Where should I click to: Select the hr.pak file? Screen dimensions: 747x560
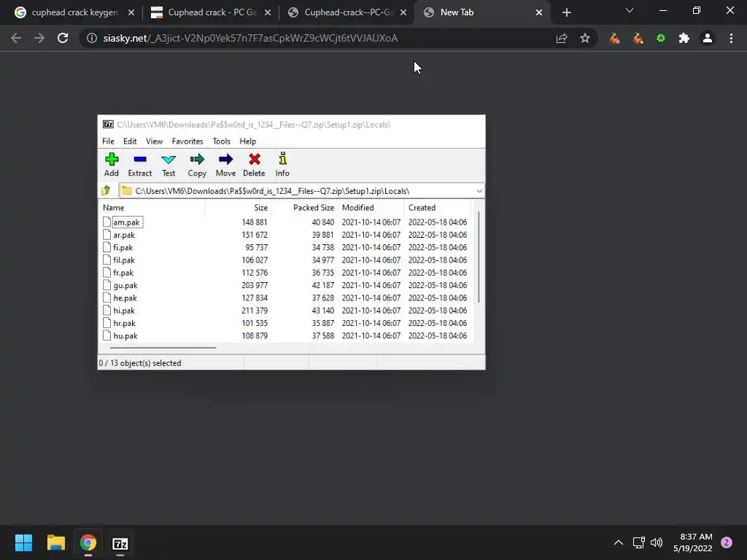pyautogui.click(x=124, y=323)
